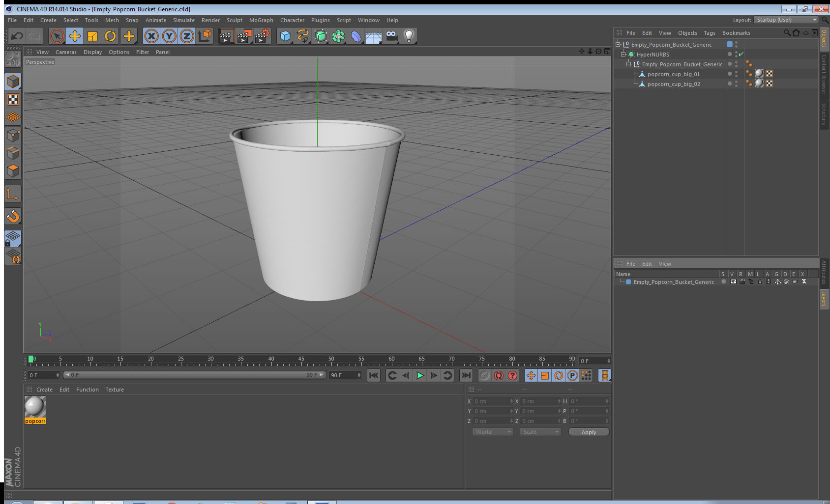Toggle layer View visibility for Empty_Popcorn_Bucket_Generic
The image size is (830, 504).
pyautogui.click(x=733, y=281)
